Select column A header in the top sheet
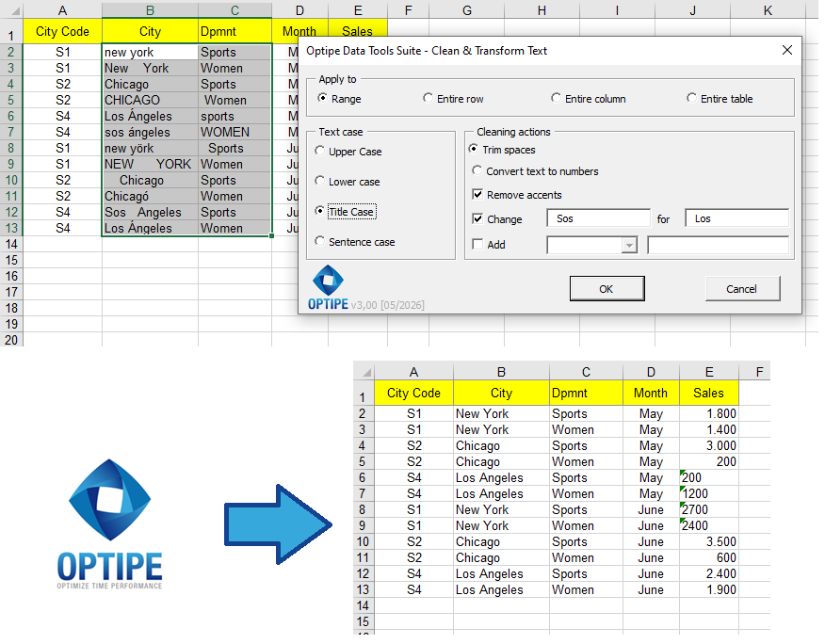This screenshot has height=644, width=825. [x=62, y=10]
